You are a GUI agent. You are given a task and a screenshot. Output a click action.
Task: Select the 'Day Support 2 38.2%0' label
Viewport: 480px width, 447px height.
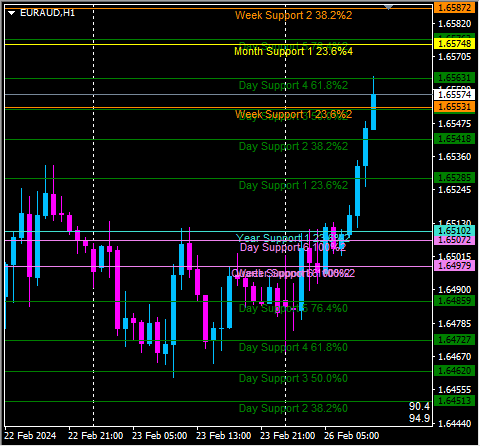coord(293,408)
